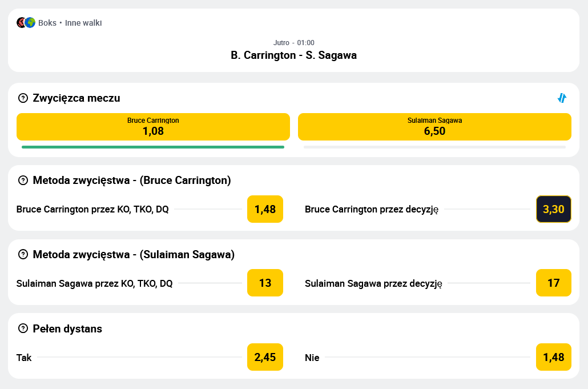Click help icon for Bruce Carrington method
The image size is (588, 389).
click(x=23, y=181)
